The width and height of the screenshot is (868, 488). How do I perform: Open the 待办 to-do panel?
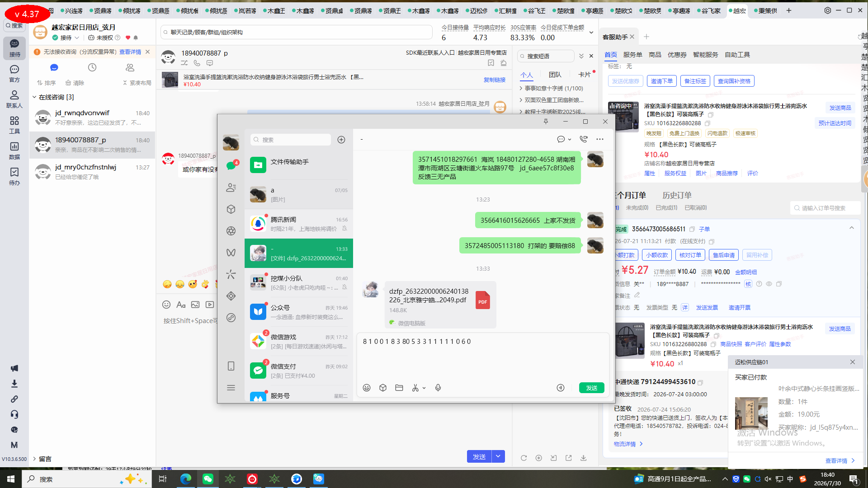click(14, 176)
